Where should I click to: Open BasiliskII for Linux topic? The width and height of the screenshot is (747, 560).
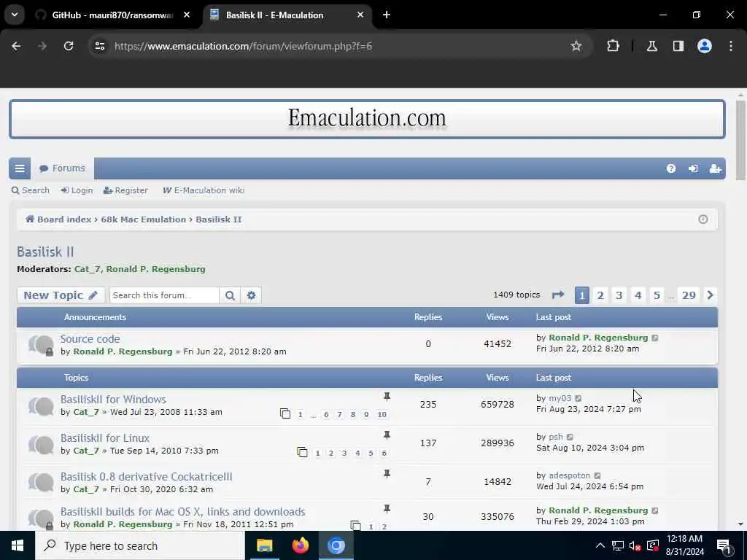tap(105, 438)
